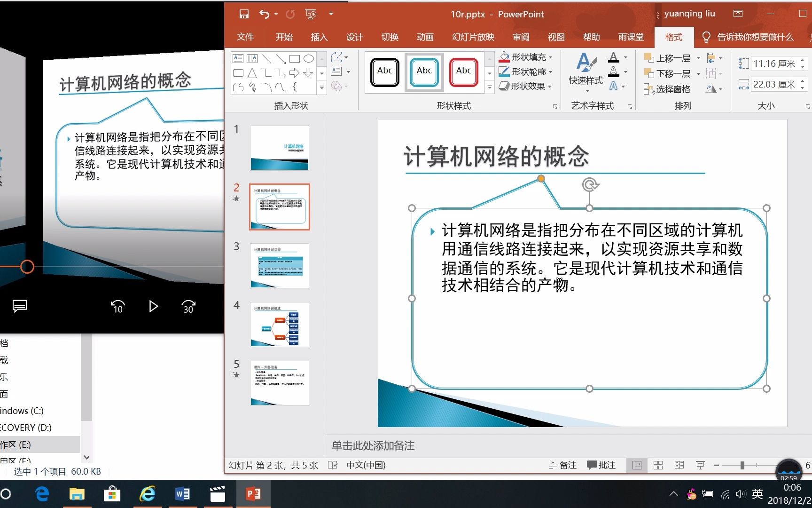Screen dimensions: 812x508
Task: Toggle the Comments (批注) pane
Action: coord(601,465)
